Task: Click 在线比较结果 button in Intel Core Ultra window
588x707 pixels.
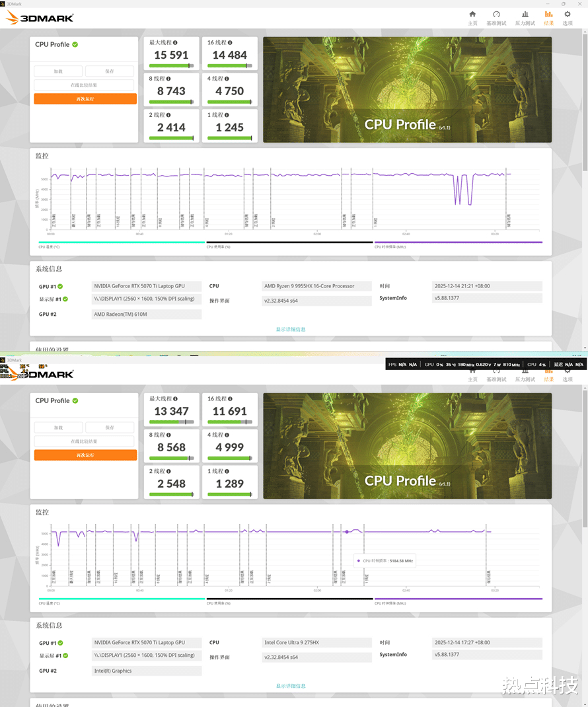Action: (84, 441)
